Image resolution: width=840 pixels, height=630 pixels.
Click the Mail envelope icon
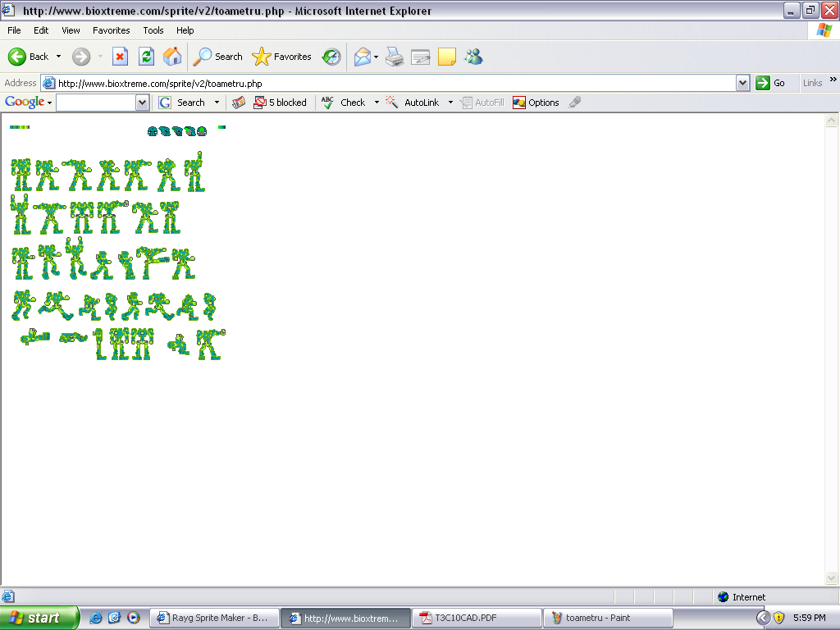pos(363,57)
